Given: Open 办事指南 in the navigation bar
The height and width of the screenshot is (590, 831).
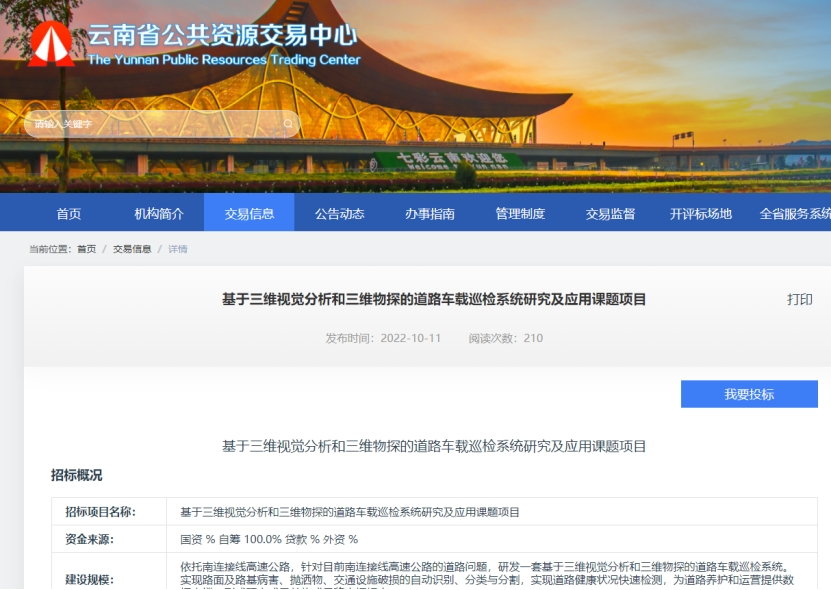Looking at the screenshot, I should tap(430, 213).
